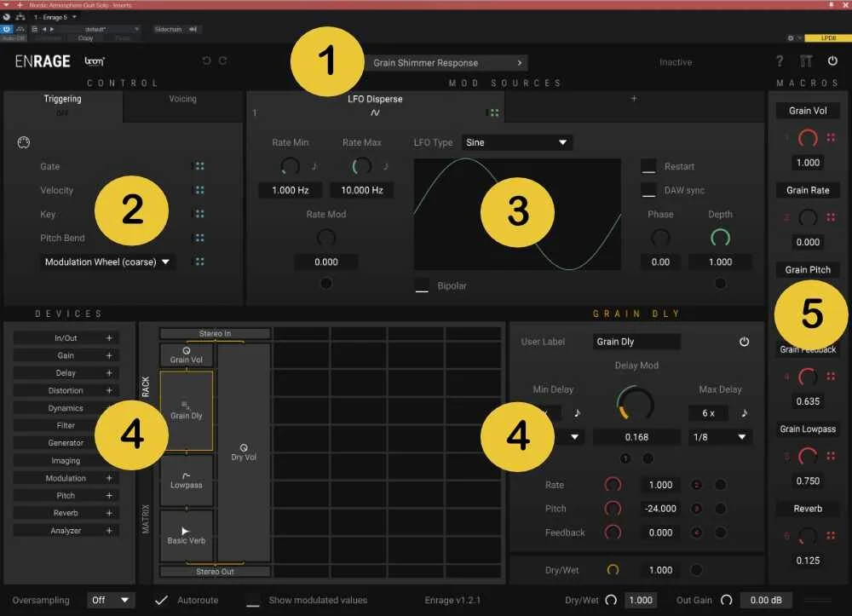Click the Modulation device category
This screenshot has height=616, width=852.
[x=66, y=478]
